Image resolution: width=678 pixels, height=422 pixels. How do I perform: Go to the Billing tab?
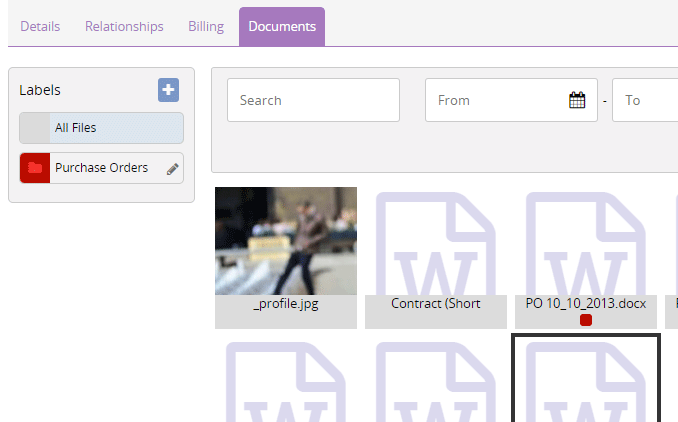pos(206,26)
